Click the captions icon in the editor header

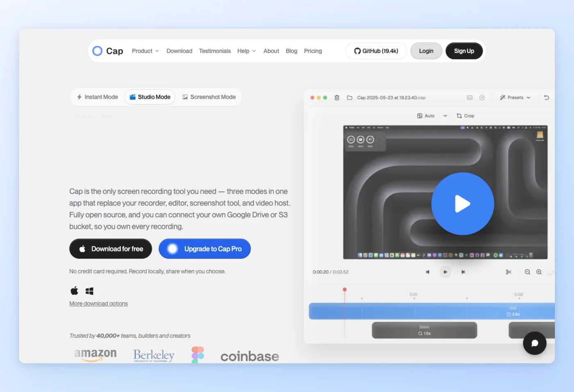pyautogui.click(x=470, y=97)
